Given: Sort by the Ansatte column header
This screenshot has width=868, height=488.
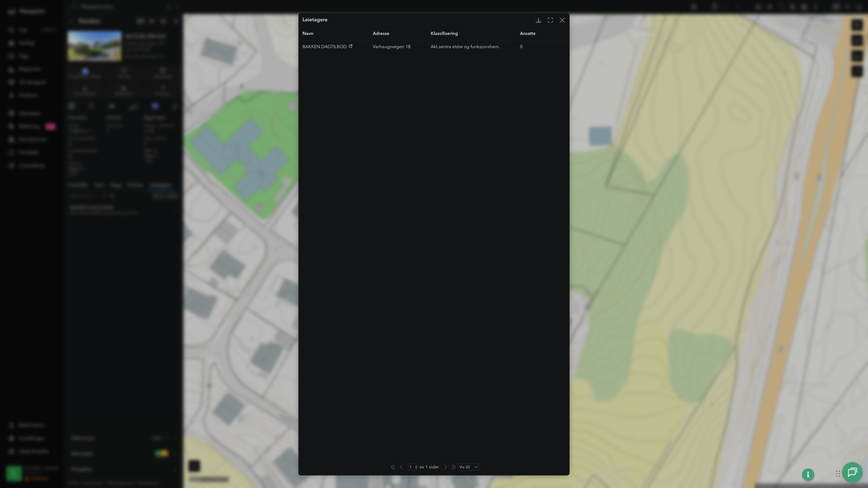Looking at the screenshot, I should [x=528, y=34].
